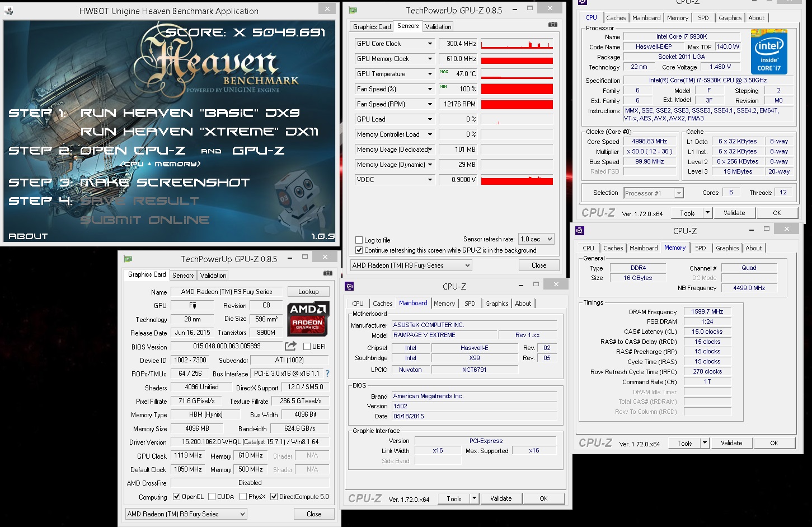The image size is (812, 527).
Task: Open the GPU selector dropdown in Sensors window
Action: [411, 265]
